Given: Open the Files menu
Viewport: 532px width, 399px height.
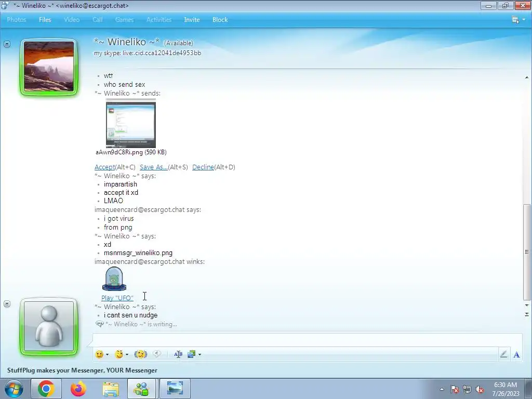Looking at the screenshot, I should (45, 20).
